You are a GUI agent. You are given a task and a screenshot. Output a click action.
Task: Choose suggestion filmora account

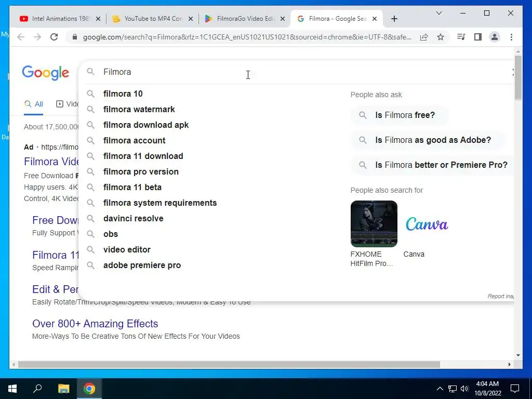pyautogui.click(x=135, y=140)
